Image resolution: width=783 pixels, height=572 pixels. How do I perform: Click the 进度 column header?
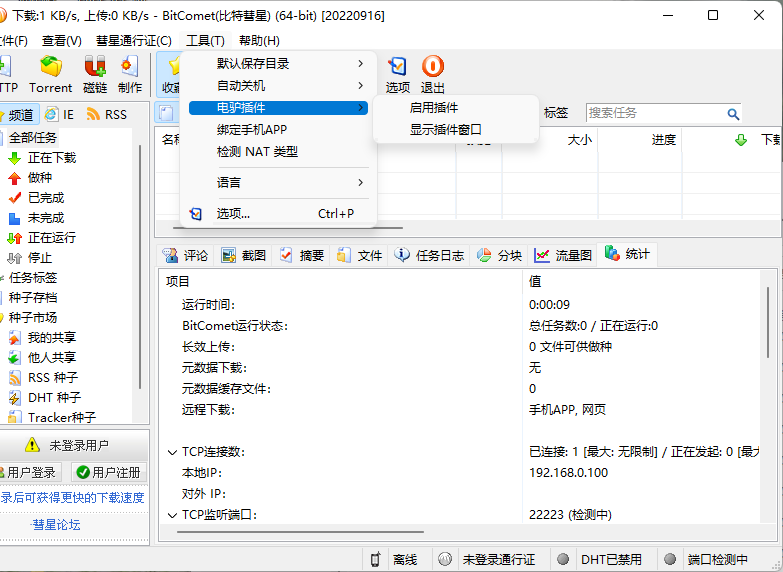pos(664,140)
